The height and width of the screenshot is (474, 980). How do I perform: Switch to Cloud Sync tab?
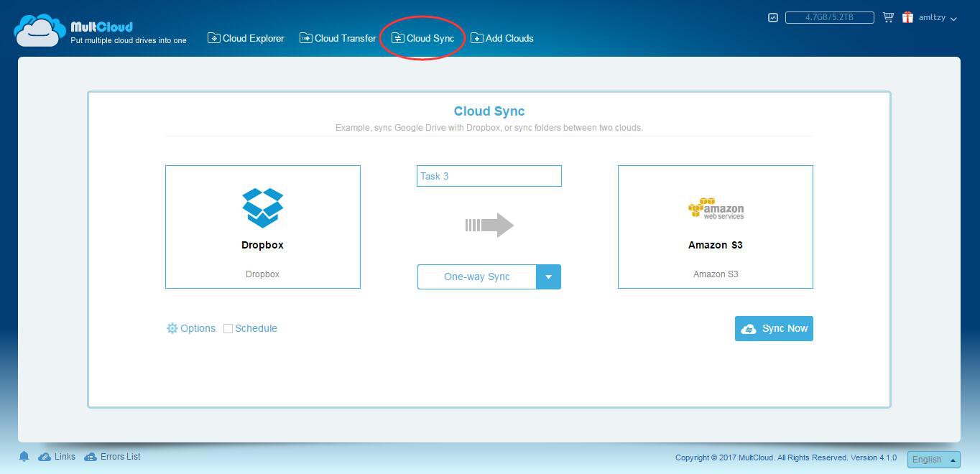coord(422,38)
